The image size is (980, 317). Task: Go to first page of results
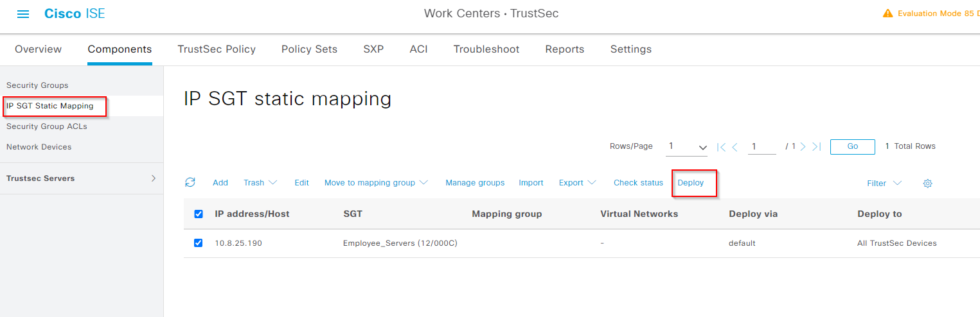pos(721,146)
